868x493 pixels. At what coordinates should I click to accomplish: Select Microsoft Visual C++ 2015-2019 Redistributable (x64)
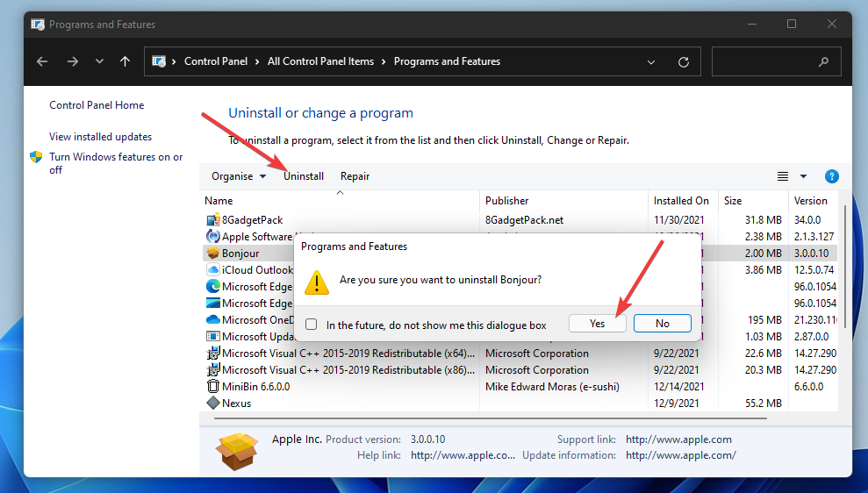click(x=348, y=353)
